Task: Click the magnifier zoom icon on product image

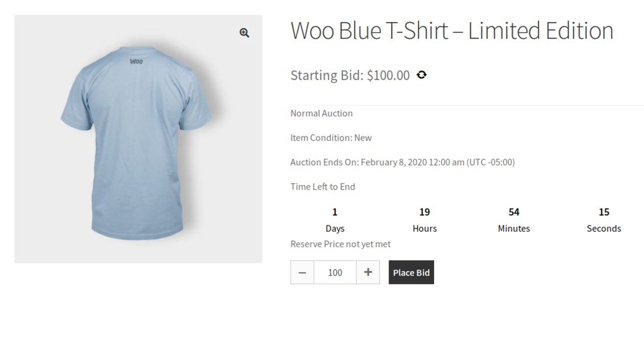Action: (244, 33)
